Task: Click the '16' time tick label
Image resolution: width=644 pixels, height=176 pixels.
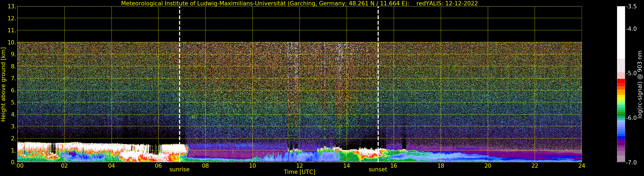Action: pyautogui.click(x=394, y=166)
